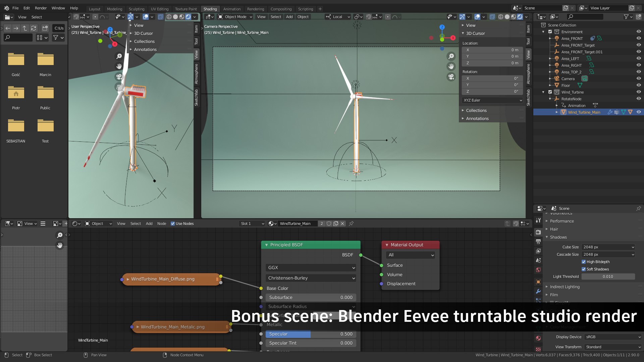
Task: Toggle camera view icon in camera viewport
Action: pos(451,77)
